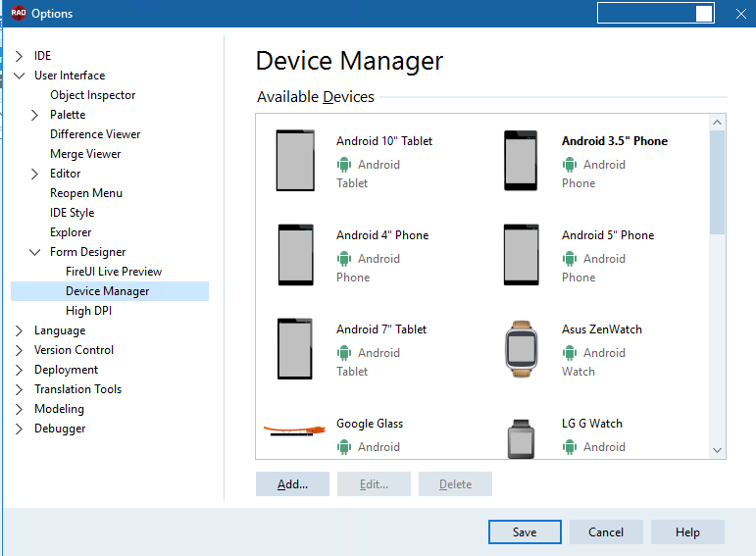Select the Android 7" Tablet name label
Screen dimensions: 756x556
pos(381,329)
